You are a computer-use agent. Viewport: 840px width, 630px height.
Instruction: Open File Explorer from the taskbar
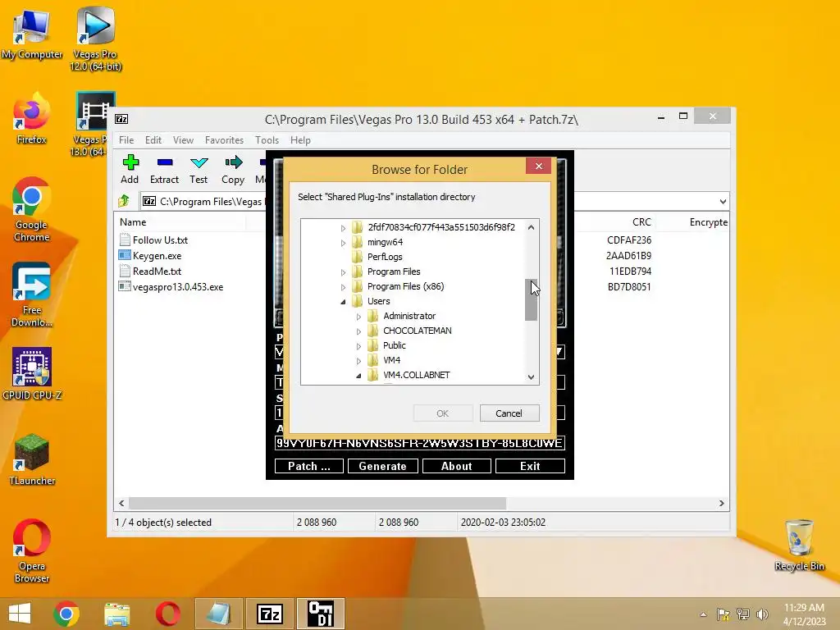[x=116, y=614]
